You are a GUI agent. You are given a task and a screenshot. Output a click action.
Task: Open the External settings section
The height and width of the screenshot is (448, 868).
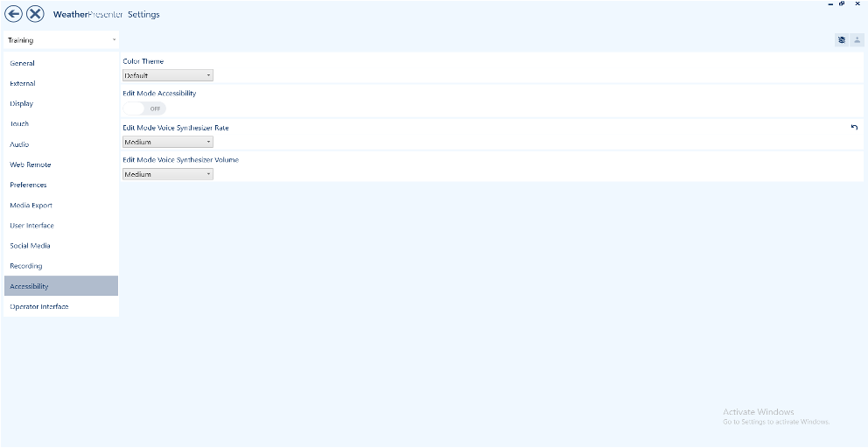click(x=23, y=84)
